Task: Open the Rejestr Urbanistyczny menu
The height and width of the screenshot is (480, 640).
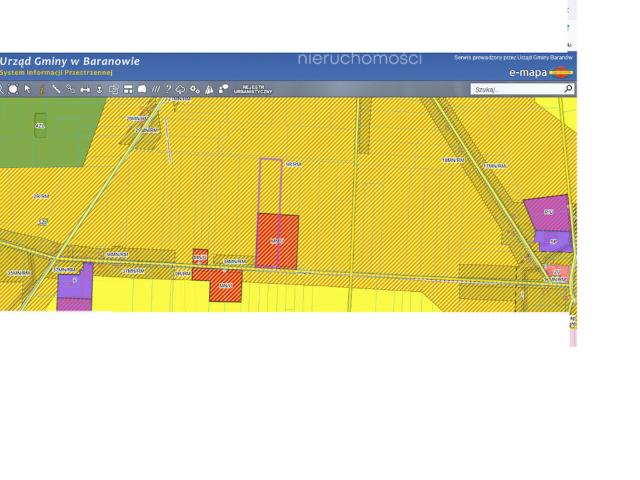Action: coord(254,89)
